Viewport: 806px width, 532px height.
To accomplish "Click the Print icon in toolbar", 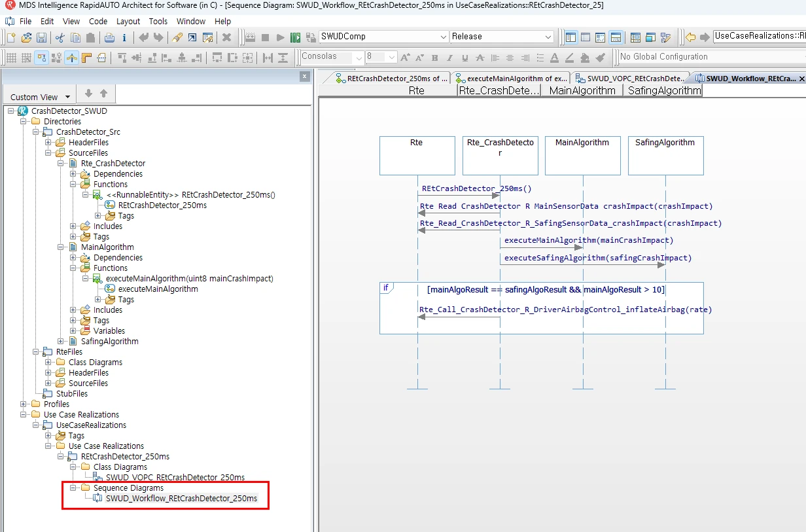I will coord(109,37).
